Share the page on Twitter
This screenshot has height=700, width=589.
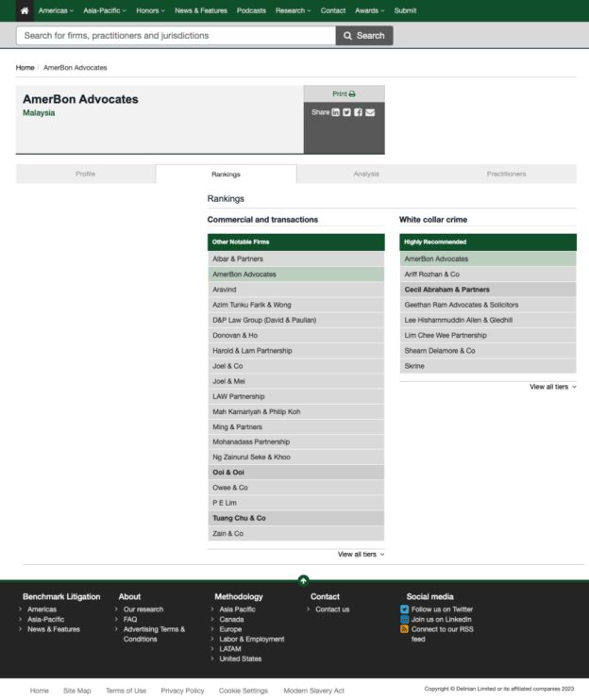click(x=346, y=112)
